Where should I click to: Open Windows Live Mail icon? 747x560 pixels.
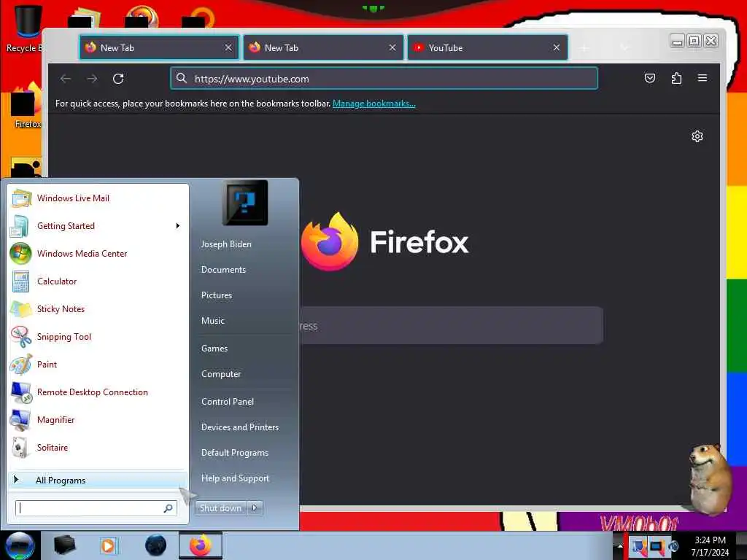21,198
